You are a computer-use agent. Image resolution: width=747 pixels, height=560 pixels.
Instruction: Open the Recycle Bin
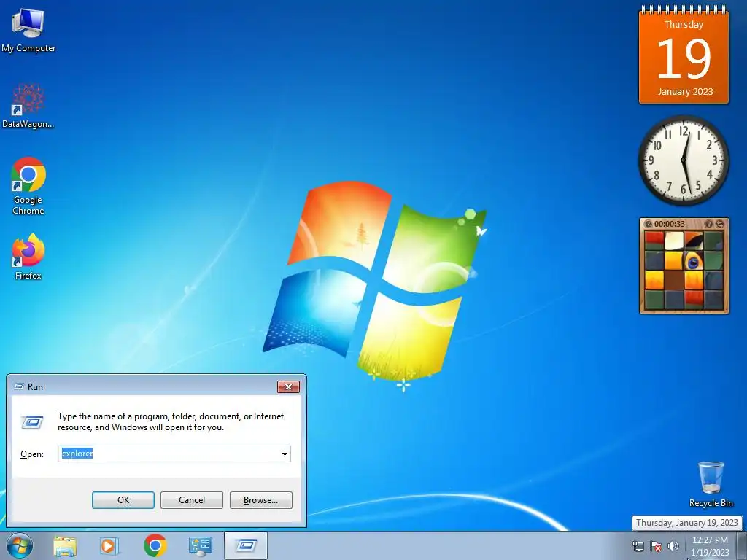pyautogui.click(x=711, y=484)
